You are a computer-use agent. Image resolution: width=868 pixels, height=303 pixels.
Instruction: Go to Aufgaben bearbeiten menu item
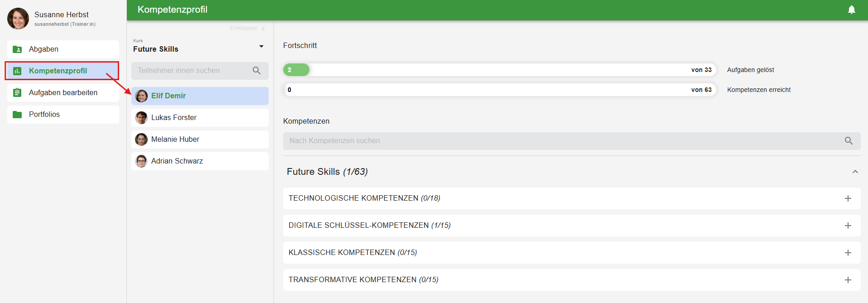(x=63, y=93)
